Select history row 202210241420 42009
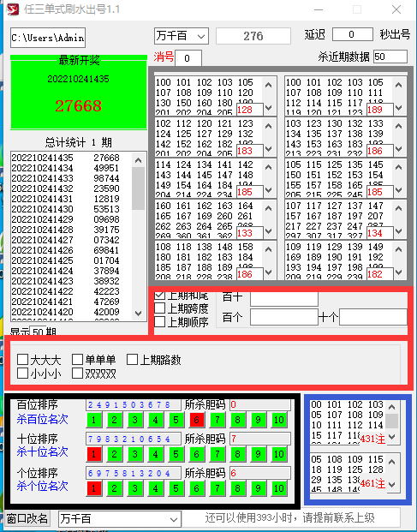 pos(65,312)
